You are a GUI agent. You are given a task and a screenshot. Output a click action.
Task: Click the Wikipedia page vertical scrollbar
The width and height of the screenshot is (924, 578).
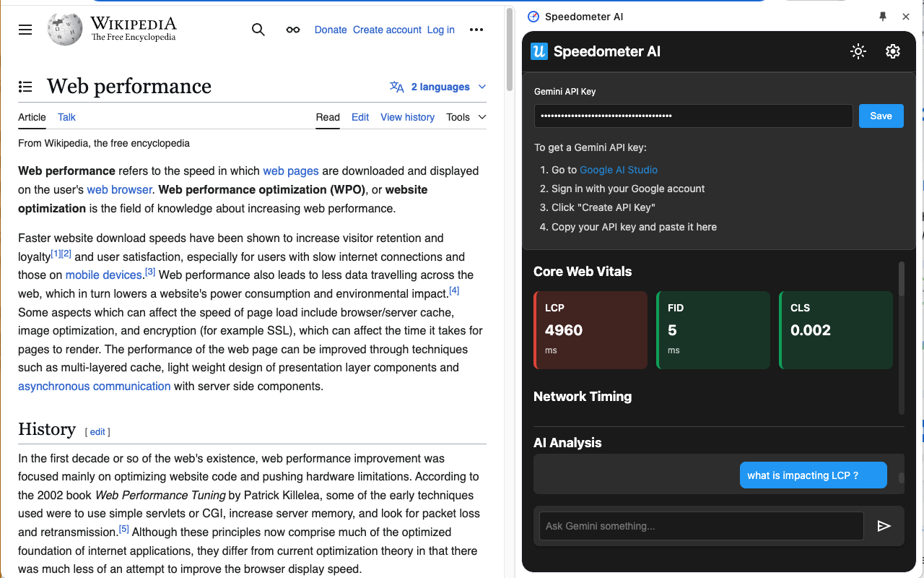coord(510,48)
